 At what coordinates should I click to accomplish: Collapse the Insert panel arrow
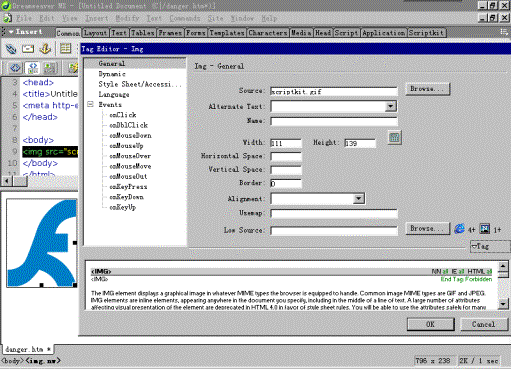pos(11,32)
